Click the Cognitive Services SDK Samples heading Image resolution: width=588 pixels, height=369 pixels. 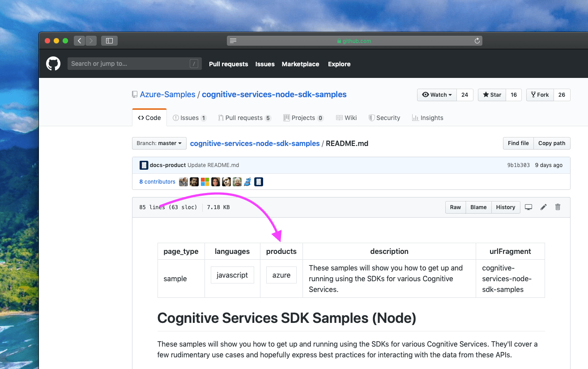pyautogui.click(x=287, y=318)
